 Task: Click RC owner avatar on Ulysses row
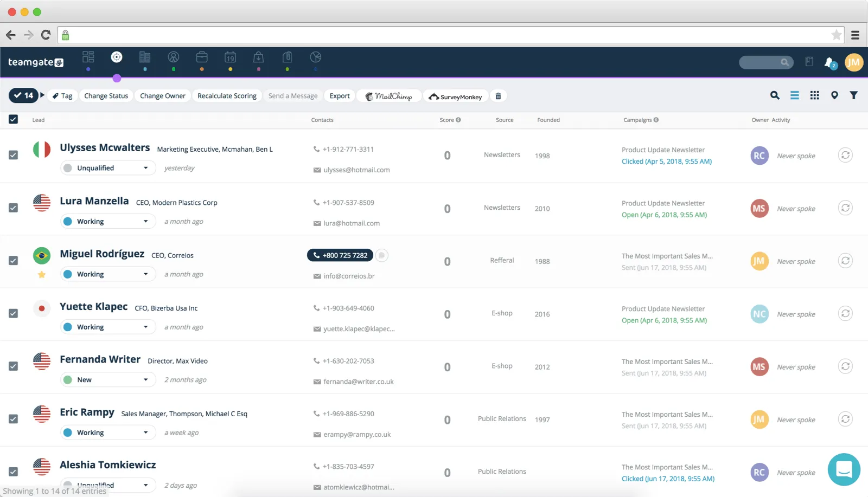click(x=759, y=156)
